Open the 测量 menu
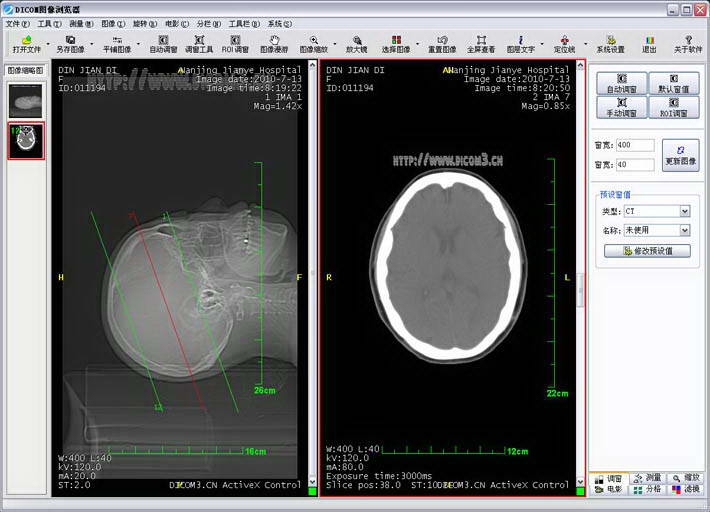Viewport: 710px width, 512px height. (81, 24)
